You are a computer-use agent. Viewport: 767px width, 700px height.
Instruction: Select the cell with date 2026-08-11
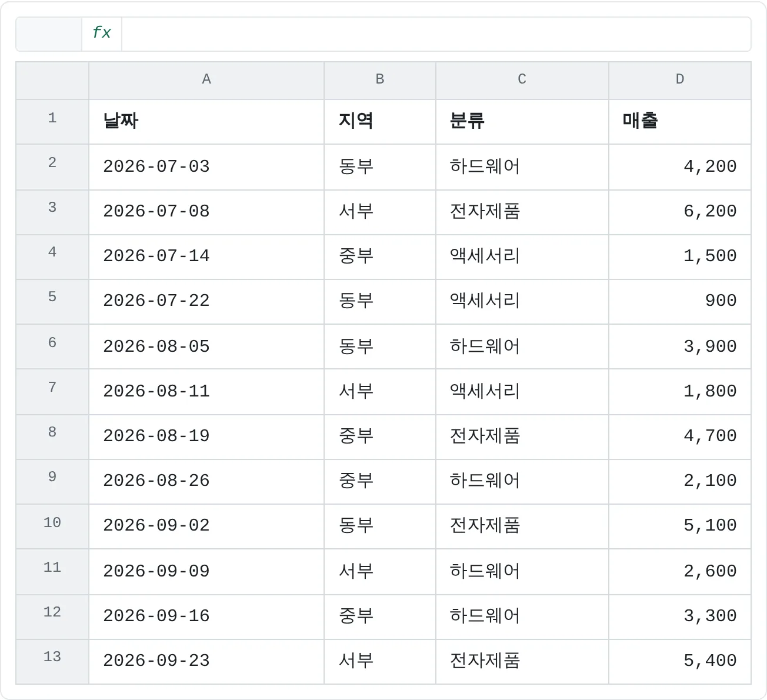click(206, 392)
